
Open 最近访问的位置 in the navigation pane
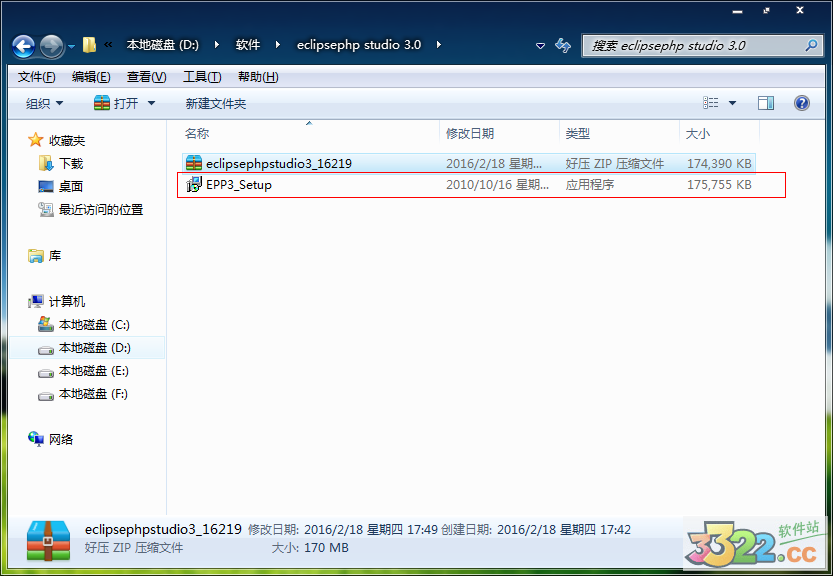(x=101, y=210)
